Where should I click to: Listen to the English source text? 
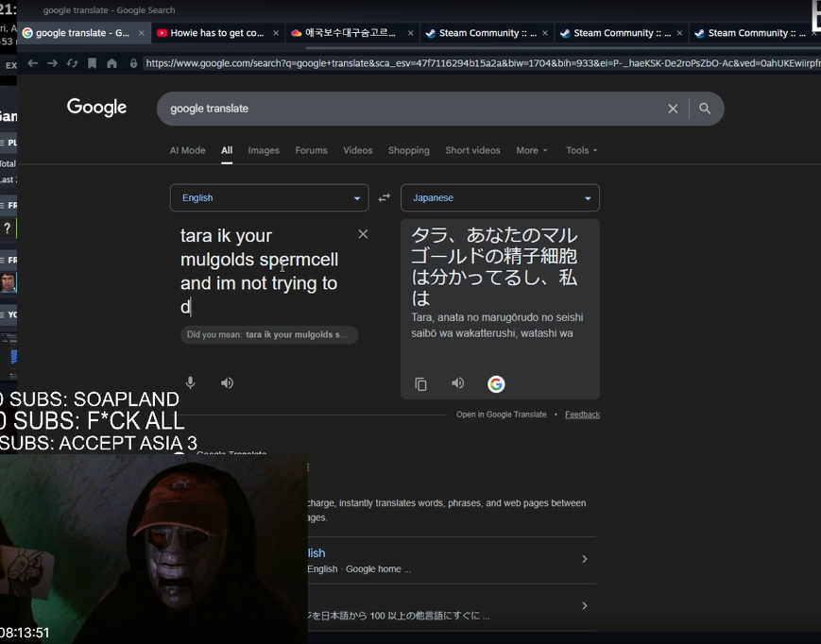pos(227,383)
